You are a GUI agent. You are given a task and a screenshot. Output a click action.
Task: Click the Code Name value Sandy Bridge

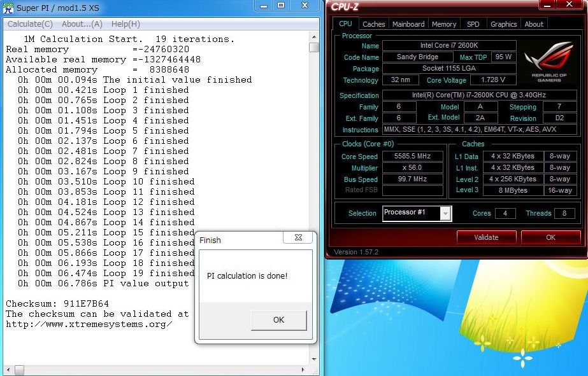(x=417, y=57)
